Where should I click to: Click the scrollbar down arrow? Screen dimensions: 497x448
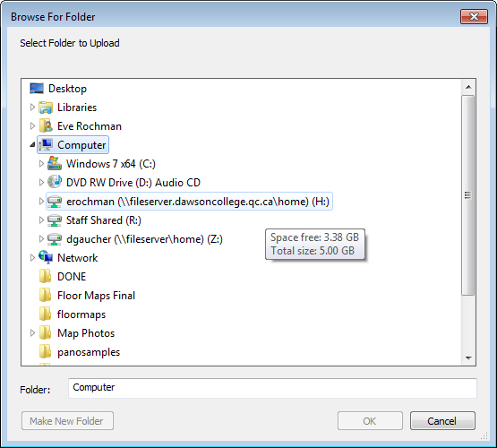coord(468,358)
